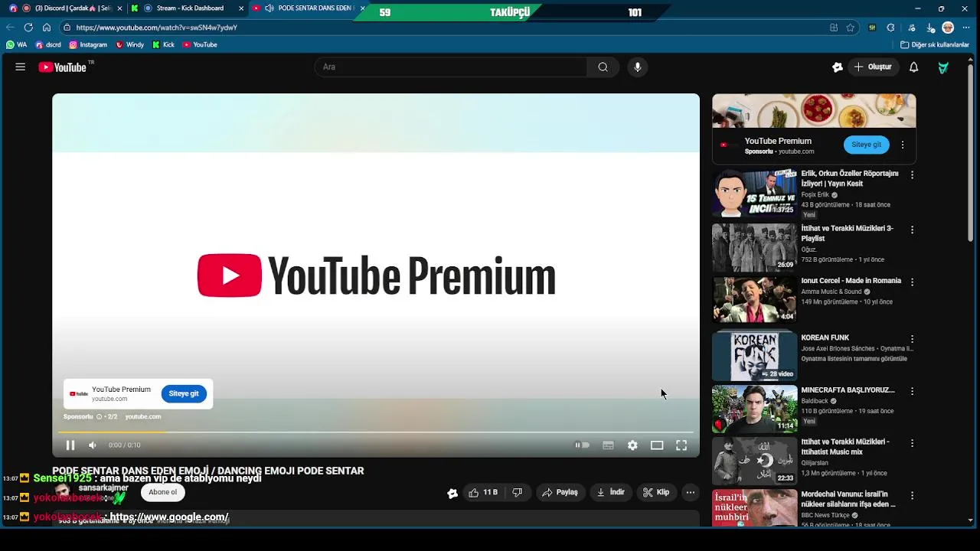980x551 pixels.
Task: Open the browser home icon
Action: 47,28
